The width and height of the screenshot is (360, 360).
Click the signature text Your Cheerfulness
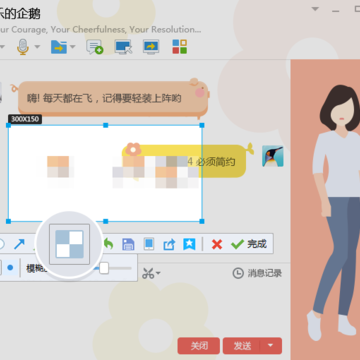(x=89, y=30)
